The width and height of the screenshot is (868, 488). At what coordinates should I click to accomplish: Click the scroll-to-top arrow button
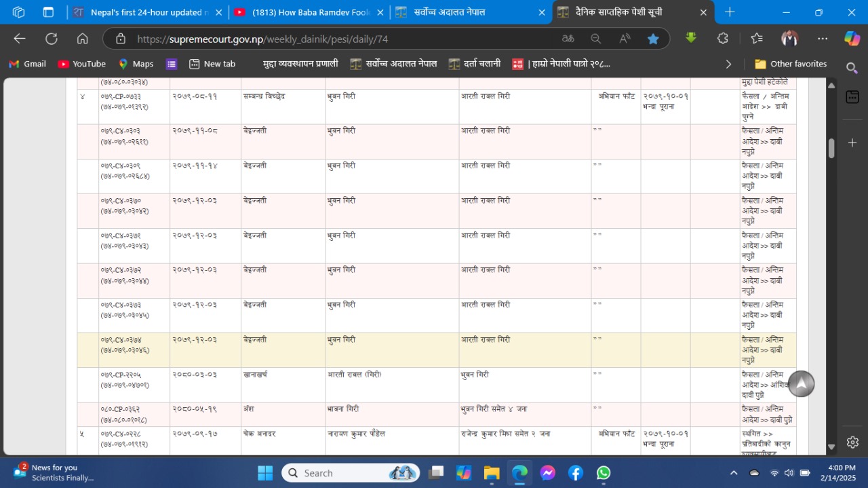click(801, 383)
